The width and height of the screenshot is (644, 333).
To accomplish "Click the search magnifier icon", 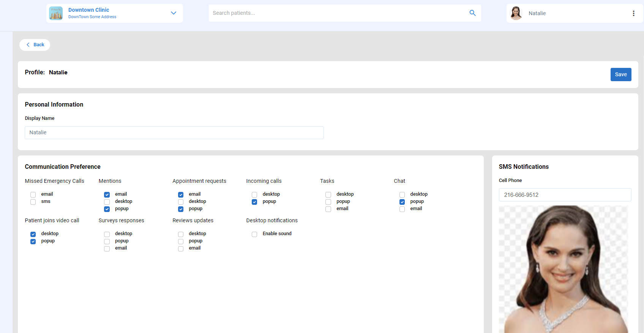I will pos(472,13).
